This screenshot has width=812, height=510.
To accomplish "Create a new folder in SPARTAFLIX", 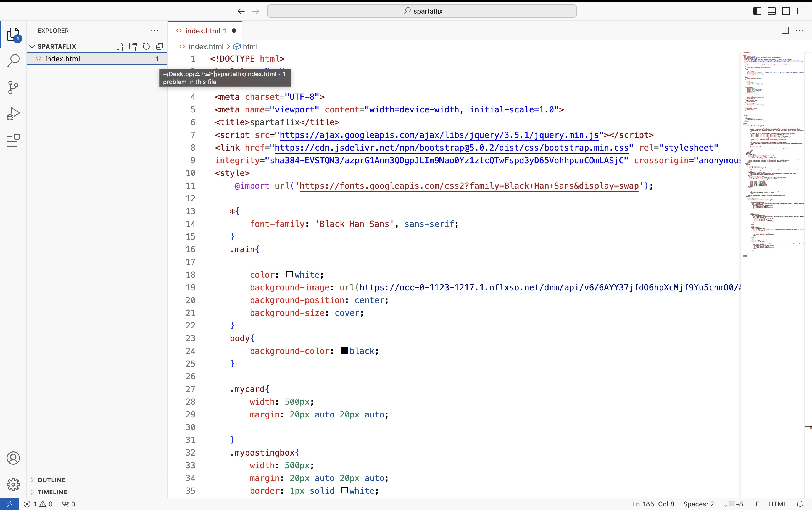I will pyautogui.click(x=133, y=46).
